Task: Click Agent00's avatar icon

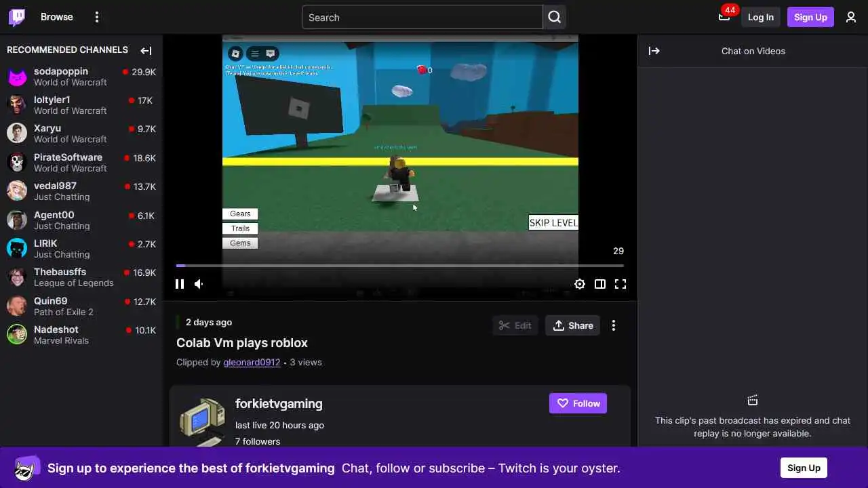Action: coord(17,220)
